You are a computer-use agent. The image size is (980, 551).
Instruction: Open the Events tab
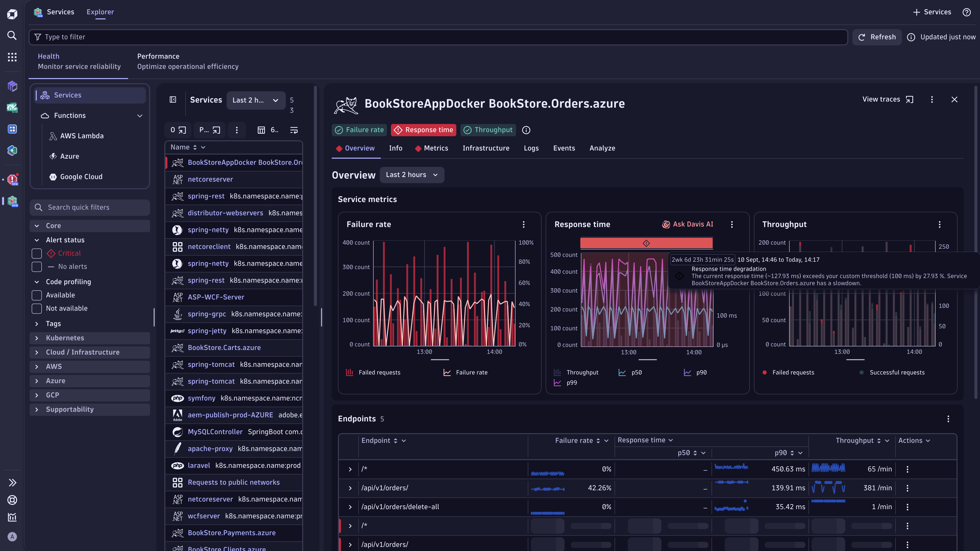pyautogui.click(x=564, y=148)
